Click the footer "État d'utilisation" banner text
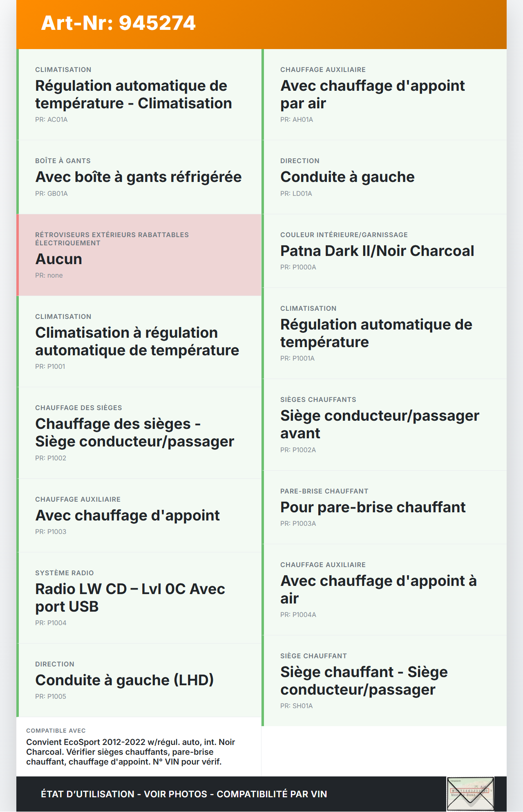This screenshot has width=523, height=812. [184, 794]
